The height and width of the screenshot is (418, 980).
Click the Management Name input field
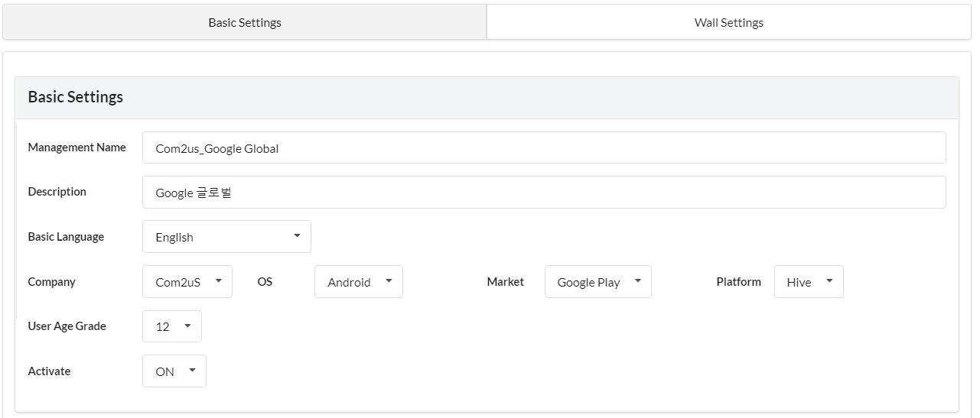click(544, 147)
